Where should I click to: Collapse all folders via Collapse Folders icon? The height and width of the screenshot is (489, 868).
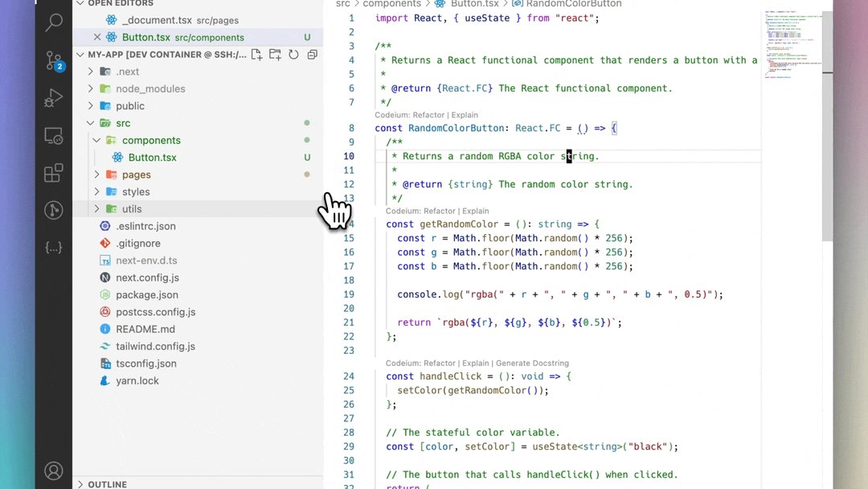[x=312, y=54]
